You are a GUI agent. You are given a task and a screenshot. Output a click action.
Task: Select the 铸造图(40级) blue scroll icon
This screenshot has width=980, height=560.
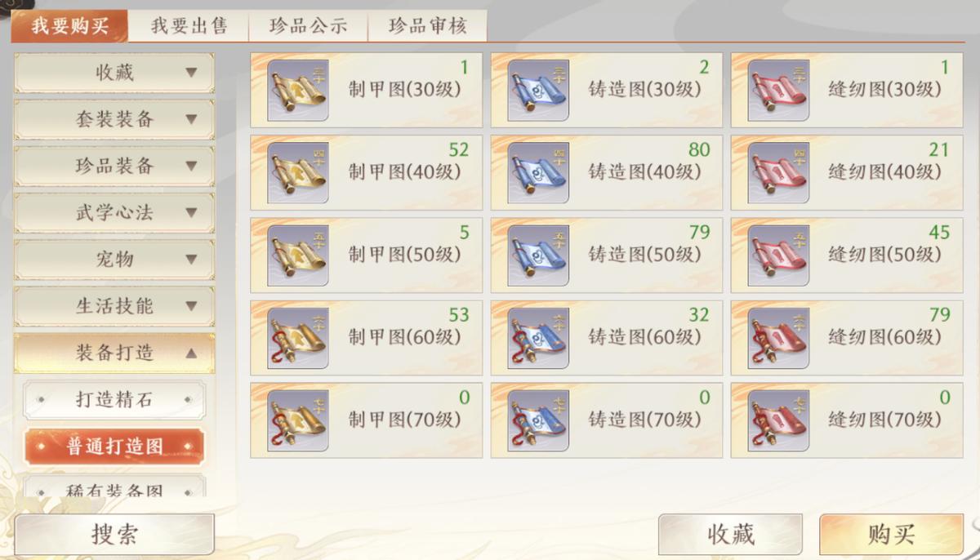coord(538,173)
